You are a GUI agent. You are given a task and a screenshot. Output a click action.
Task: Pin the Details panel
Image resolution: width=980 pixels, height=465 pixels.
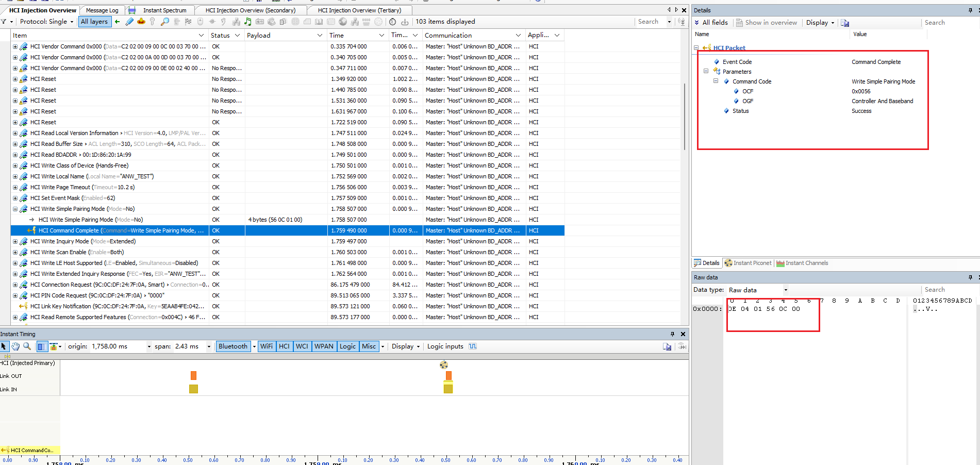[x=971, y=10]
